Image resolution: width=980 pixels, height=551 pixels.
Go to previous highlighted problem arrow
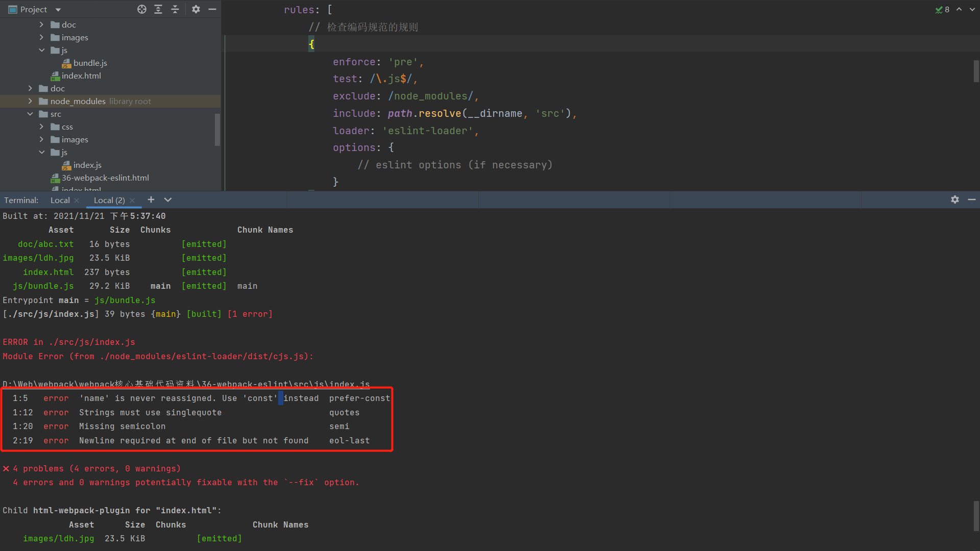[959, 9]
